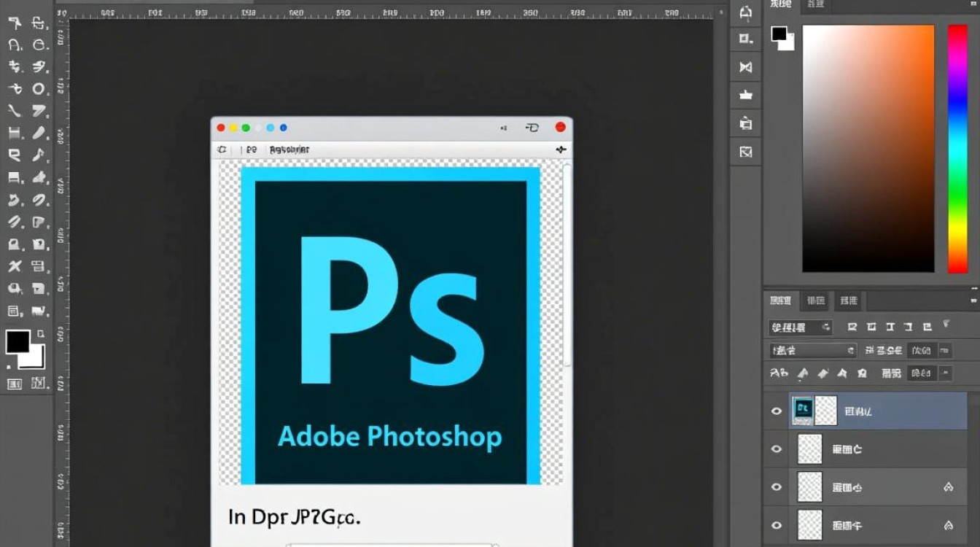
Task: Switch to the second tab in Layers panel group
Action: (x=816, y=300)
